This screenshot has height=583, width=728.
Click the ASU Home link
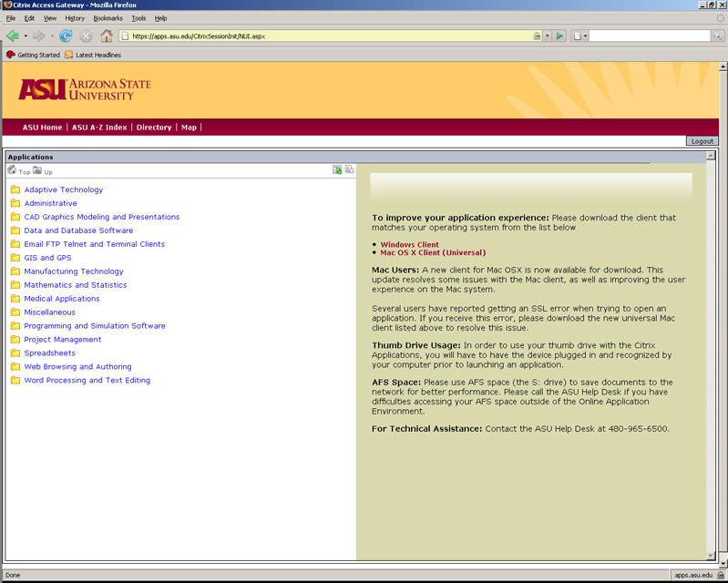(42, 128)
